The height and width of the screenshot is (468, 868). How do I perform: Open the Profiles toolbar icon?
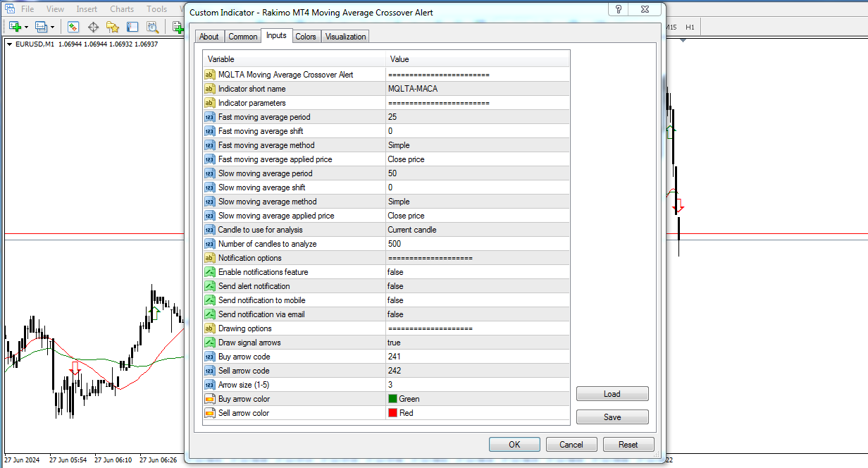(x=40, y=27)
